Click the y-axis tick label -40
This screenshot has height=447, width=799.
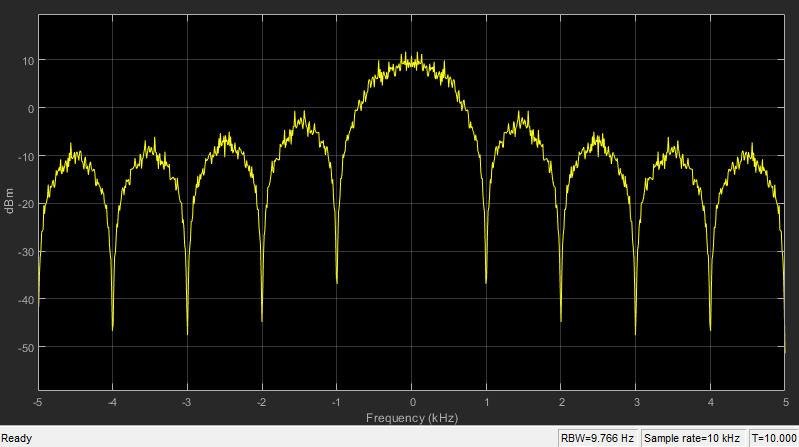coord(26,301)
